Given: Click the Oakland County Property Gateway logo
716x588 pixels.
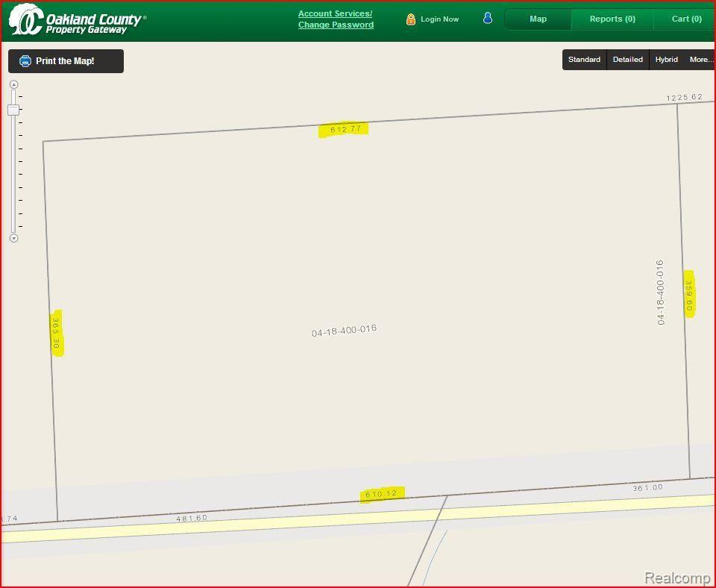Looking at the screenshot, I should (78, 19).
